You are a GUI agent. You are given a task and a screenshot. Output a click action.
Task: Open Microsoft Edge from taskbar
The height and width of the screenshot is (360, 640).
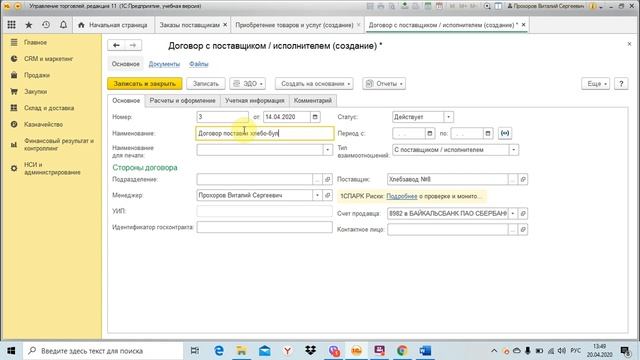click(x=219, y=351)
